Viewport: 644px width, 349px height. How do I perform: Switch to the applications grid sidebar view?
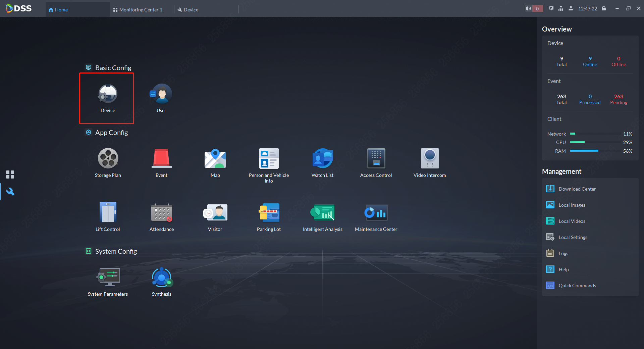click(x=10, y=174)
